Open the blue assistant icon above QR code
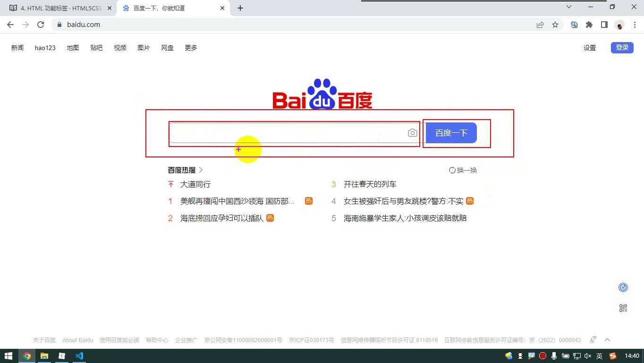The image size is (644, 363). coord(623,287)
